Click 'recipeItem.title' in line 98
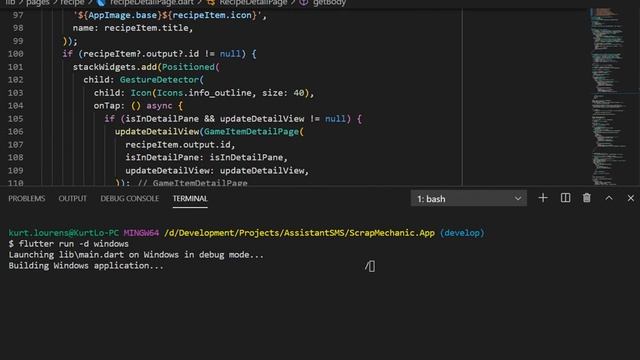This screenshot has height=360, width=640. [x=147, y=28]
